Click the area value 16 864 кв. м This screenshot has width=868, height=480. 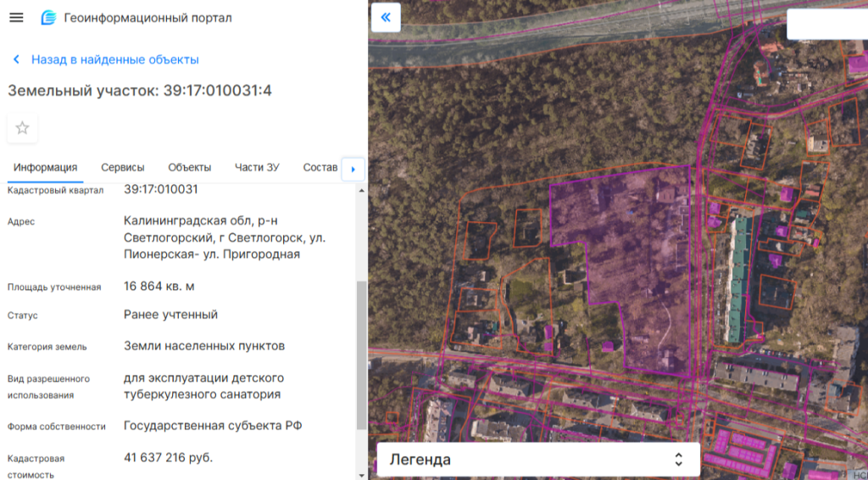tap(159, 287)
